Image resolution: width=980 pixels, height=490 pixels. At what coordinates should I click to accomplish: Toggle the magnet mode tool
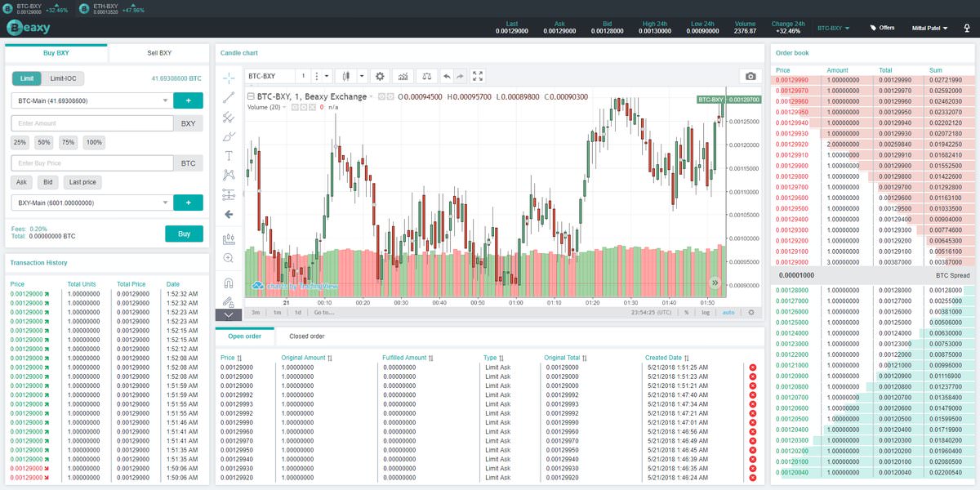coord(229,283)
